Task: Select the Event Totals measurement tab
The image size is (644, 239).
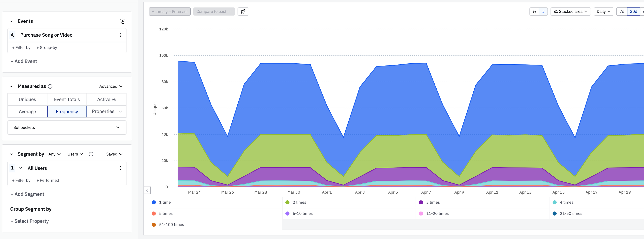Action: [67, 99]
